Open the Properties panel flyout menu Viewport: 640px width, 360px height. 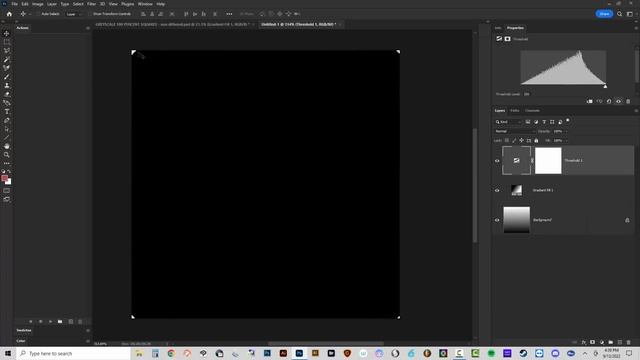click(x=636, y=28)
